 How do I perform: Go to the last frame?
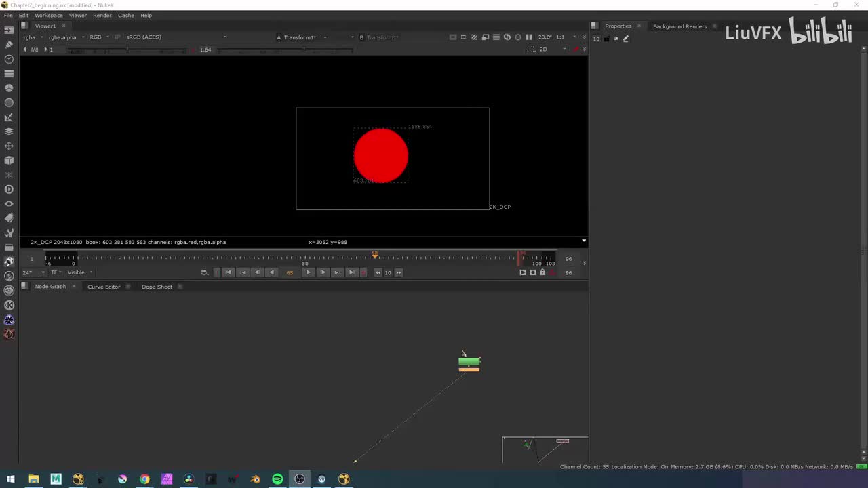pyautogui.click(x=351, y=272)
